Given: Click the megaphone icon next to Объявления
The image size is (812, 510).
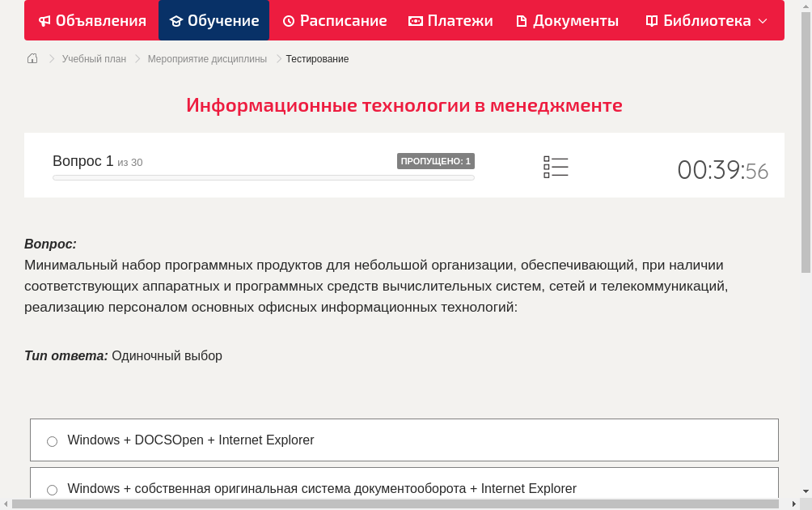Looking at the screenshot, I should (x=44, y=20).
